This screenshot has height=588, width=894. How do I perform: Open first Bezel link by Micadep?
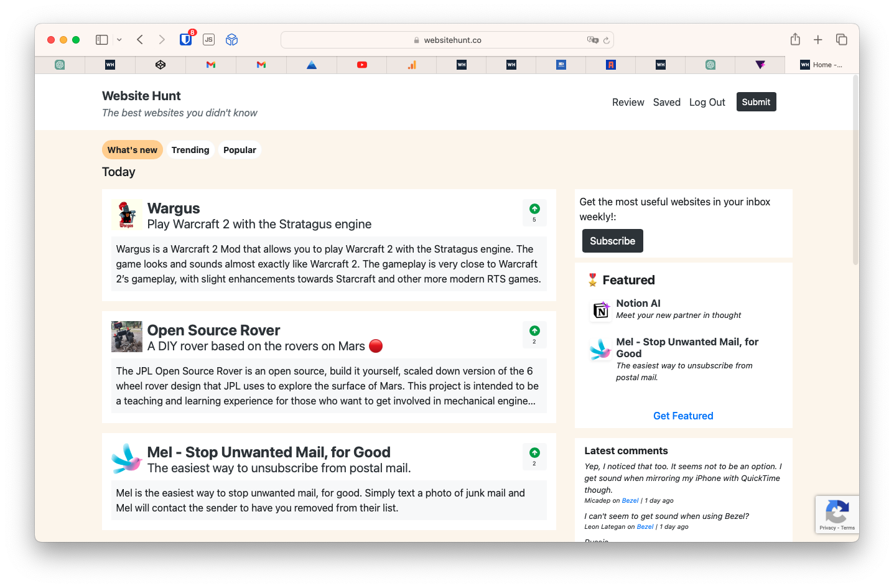point(630,500)
